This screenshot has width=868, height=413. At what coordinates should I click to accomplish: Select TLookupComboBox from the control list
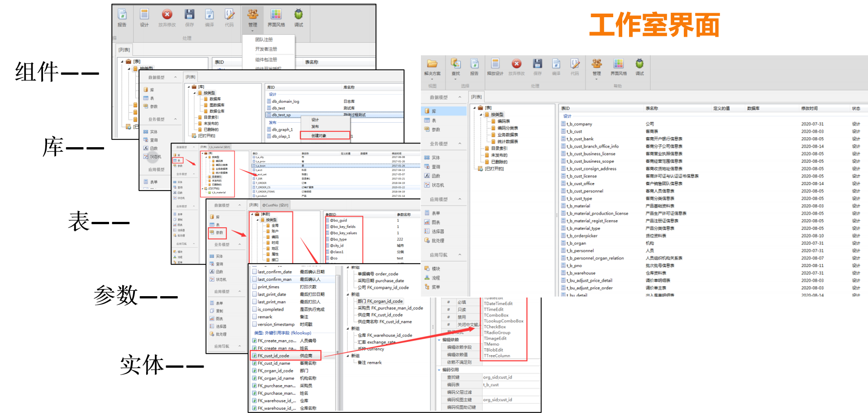[503, 321]
